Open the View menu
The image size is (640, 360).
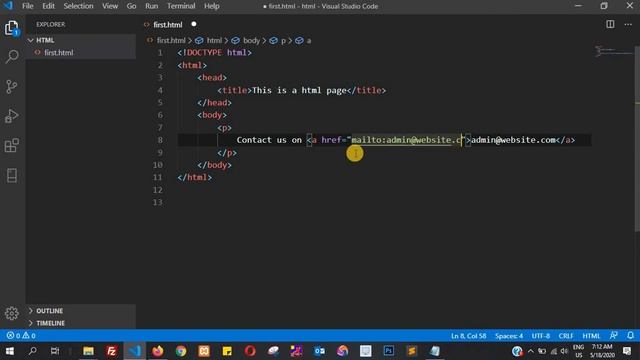[110, 6]
